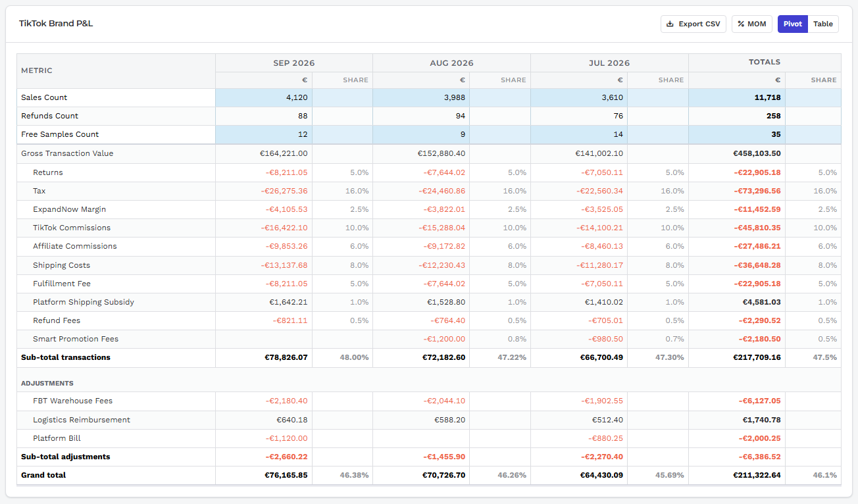Select the −€1,200.00 Smart Promotion Fees cell
858x504 pixels.
pos(421,339)
